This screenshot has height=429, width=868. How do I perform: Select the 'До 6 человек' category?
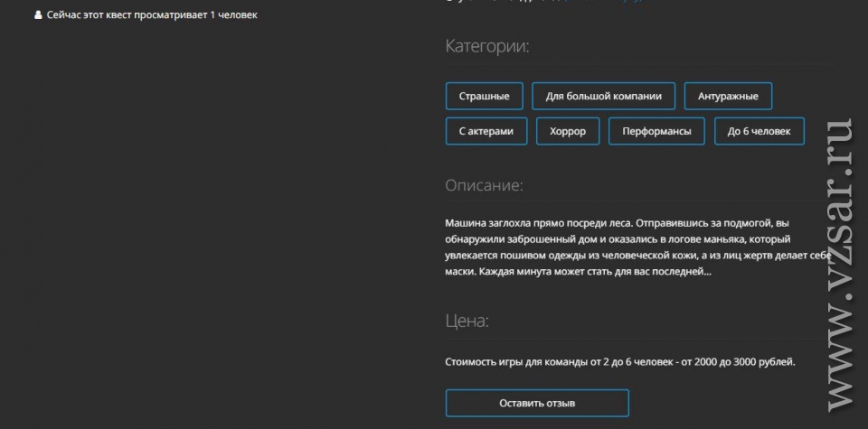(759, 131)
